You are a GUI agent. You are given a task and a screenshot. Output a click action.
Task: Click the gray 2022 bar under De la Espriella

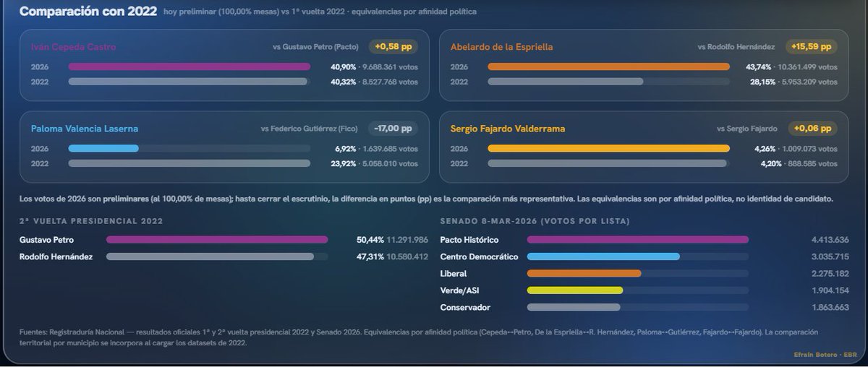point(566,82)
